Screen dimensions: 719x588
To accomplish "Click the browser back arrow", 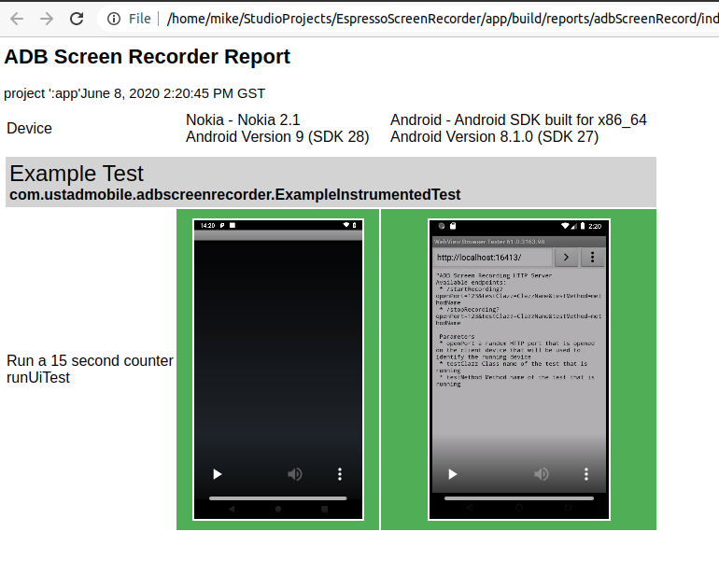I will (x=17, y=19).
